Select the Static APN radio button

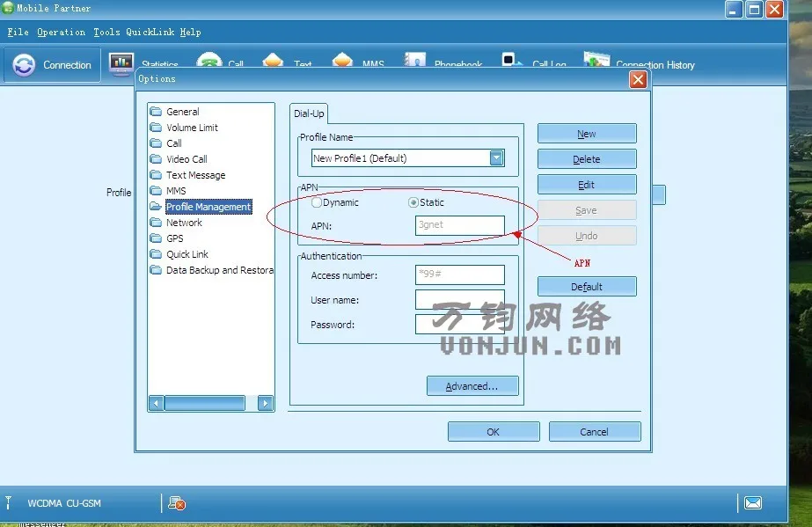[413, 202]
